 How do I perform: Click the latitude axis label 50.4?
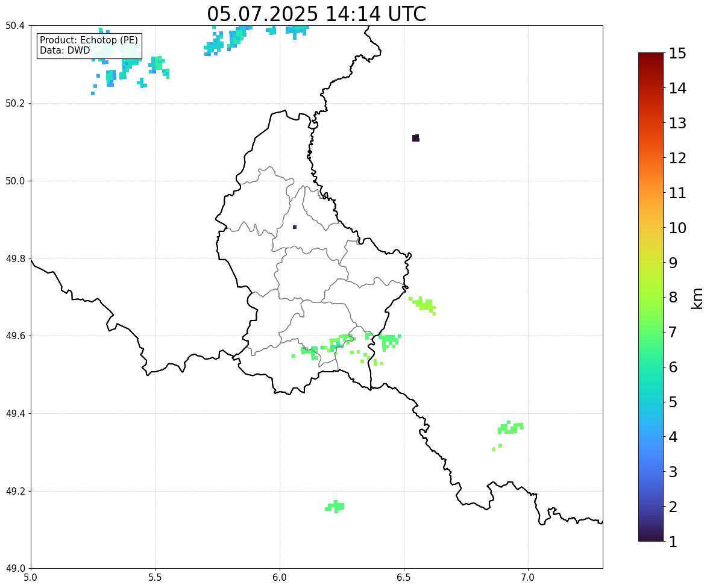coord(15,26)
